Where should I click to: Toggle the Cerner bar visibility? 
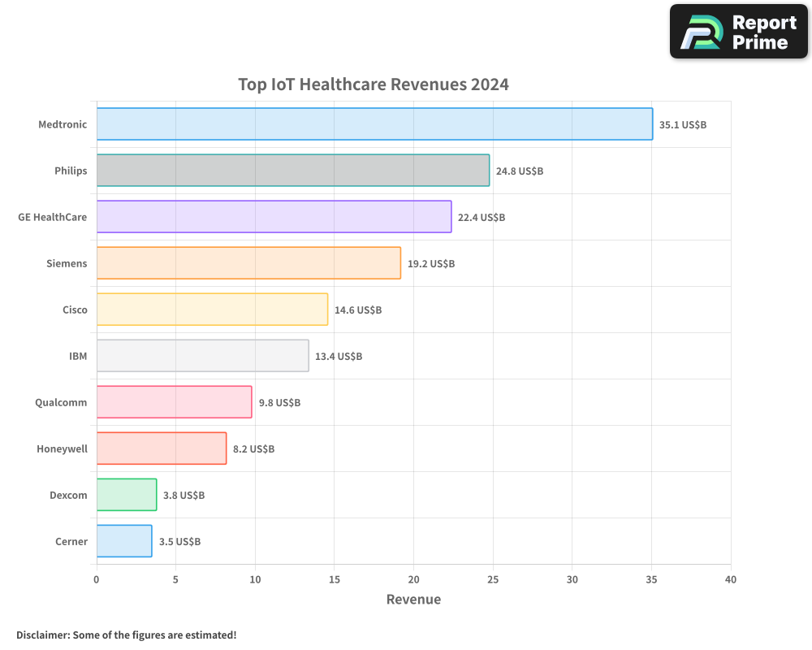pyautogui.click(x=123, y=541)
